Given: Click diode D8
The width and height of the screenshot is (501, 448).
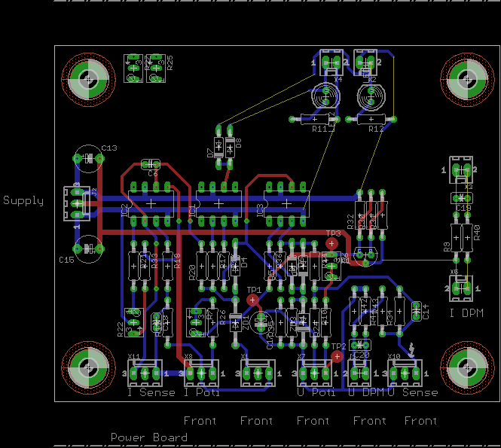Looking at the screenshot, I should (x=230, y=148).
